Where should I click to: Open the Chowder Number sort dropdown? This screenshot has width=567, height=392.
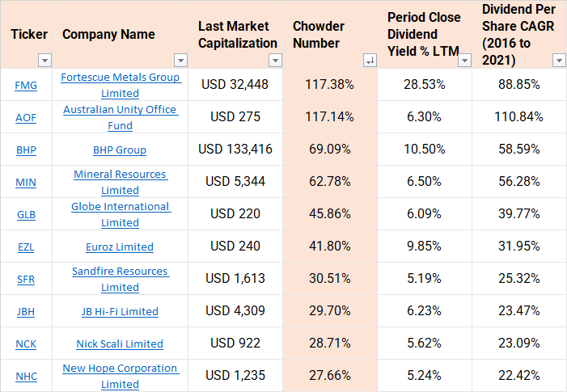pyautogui.click(x=370, y=61)
